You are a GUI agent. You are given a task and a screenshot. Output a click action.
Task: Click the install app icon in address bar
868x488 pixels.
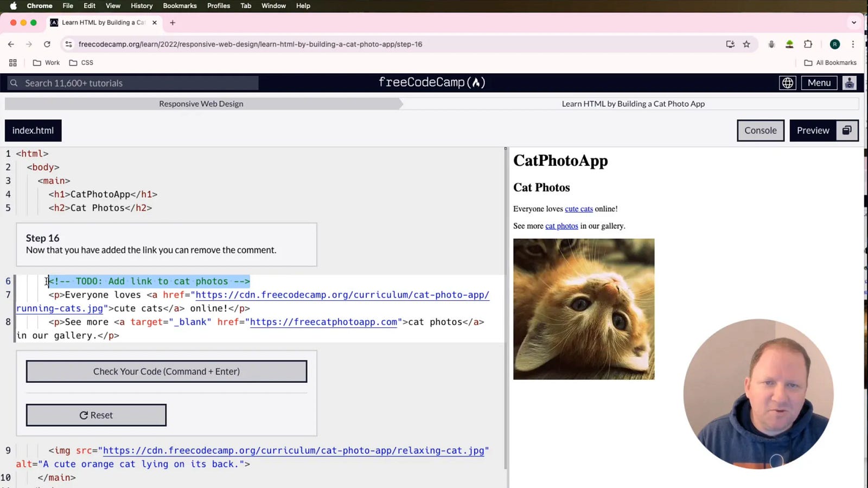pos(730,44)
